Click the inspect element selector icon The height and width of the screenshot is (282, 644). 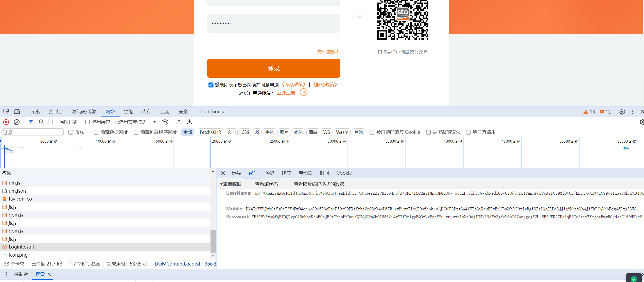click(x=6, y=112)
